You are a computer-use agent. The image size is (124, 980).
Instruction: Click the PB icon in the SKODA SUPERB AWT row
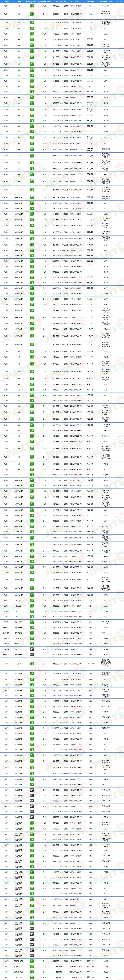point(32,628)
